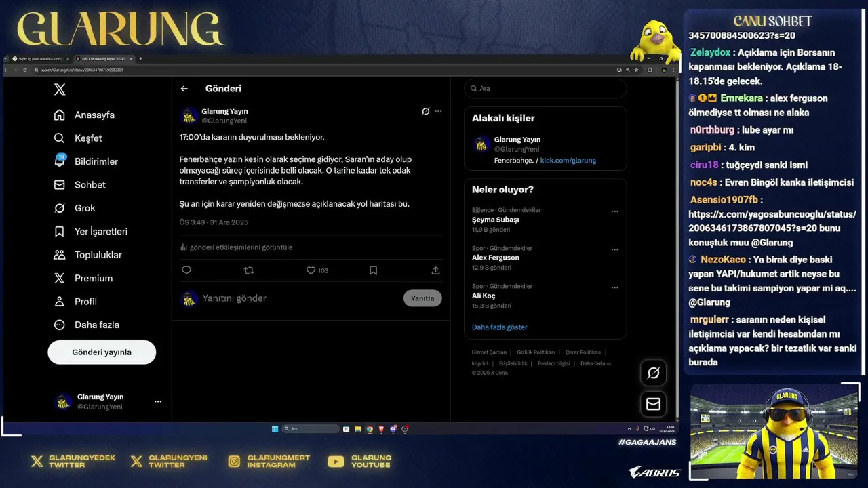Click the reply speech bubble icon
Screen dimensions: 868x488
tap(186, 270)
